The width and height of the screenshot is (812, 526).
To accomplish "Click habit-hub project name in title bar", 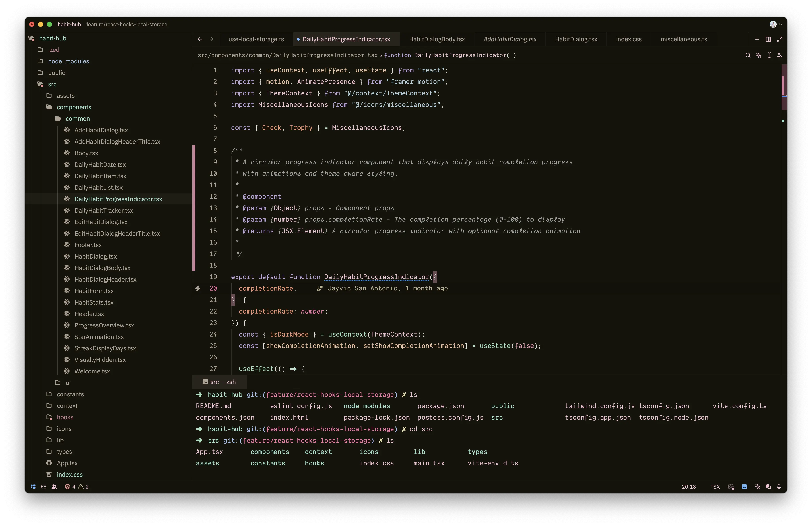I will [x=69, y=25].
